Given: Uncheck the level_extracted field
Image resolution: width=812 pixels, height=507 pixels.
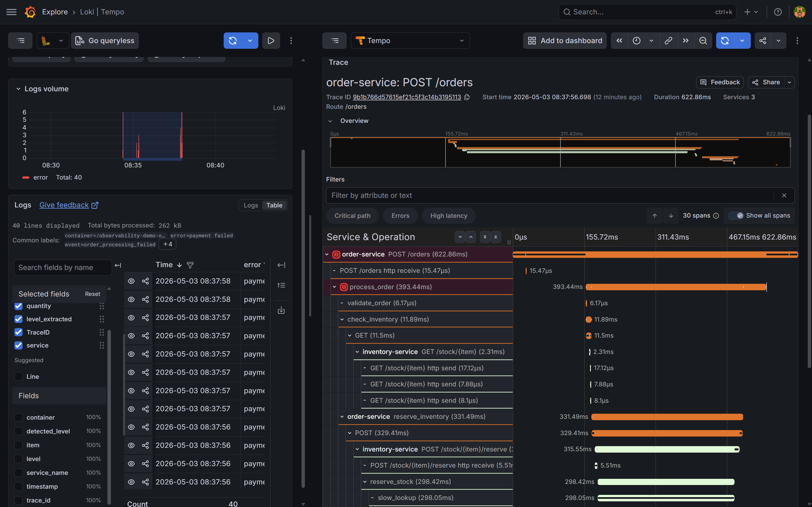Looking at the screenshot, I should (18, 319).
